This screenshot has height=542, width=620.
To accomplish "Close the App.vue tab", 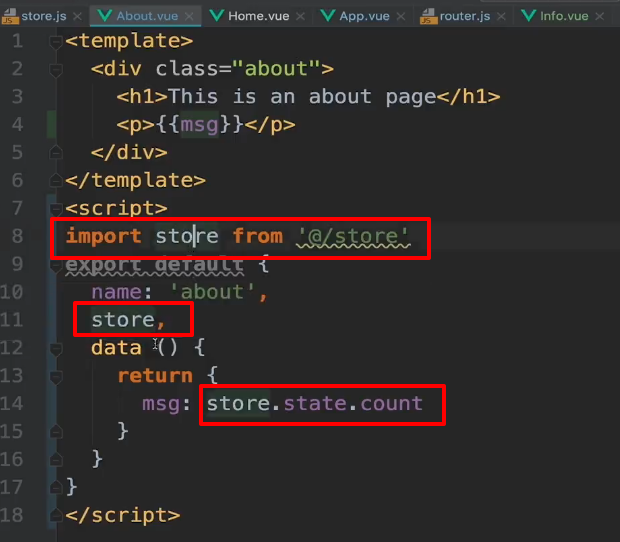I will tap(401, 17).
